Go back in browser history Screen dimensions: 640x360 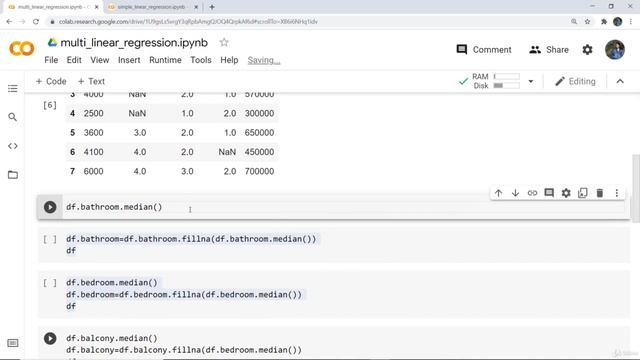tap(9, 22)
